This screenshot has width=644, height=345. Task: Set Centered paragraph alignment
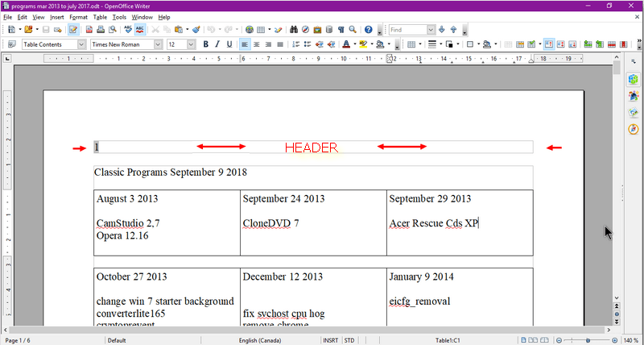click(257, 44)
